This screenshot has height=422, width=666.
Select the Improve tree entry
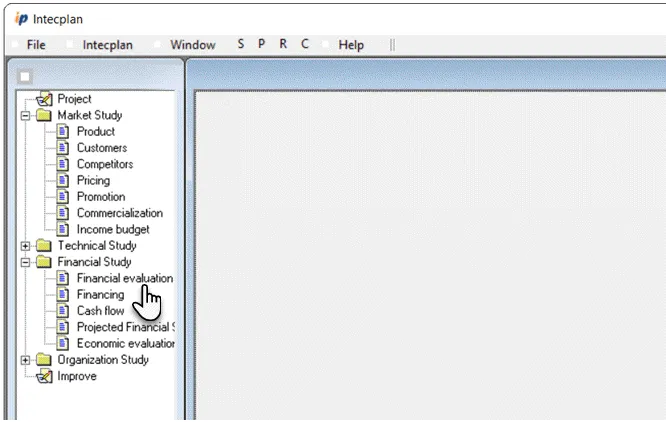[x=77, y=376]
